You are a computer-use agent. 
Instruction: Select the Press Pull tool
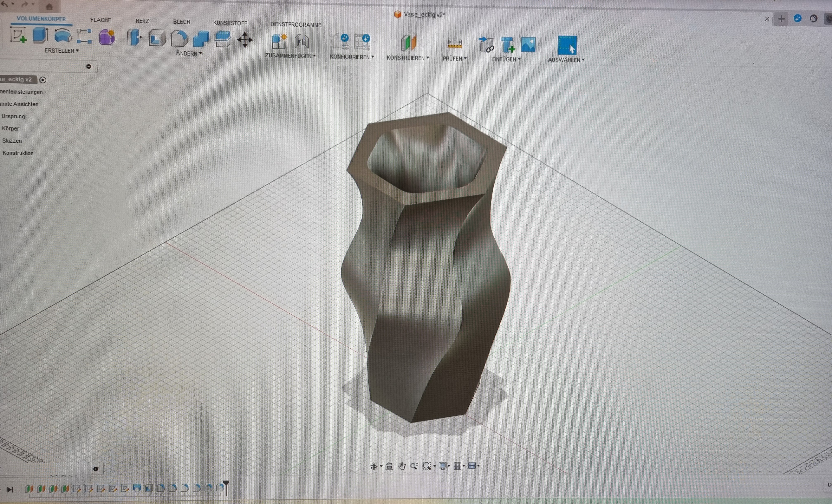[x=134, y=37]
